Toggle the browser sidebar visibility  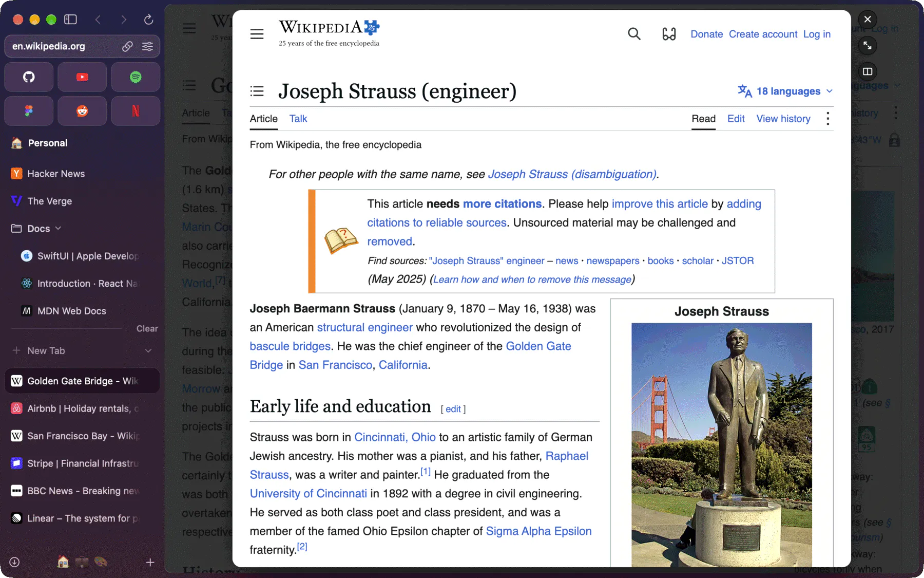coord(70,20)
